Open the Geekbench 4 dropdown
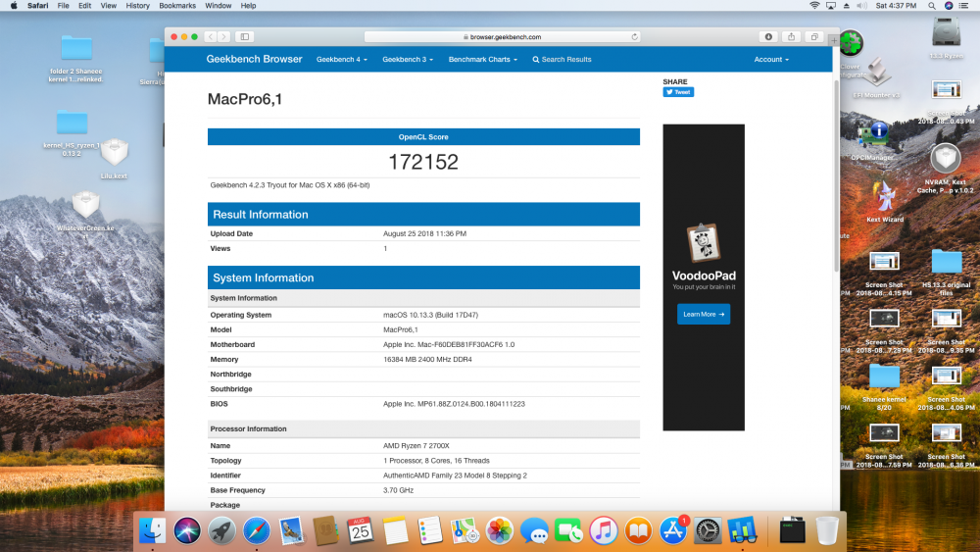 point(342,60)
